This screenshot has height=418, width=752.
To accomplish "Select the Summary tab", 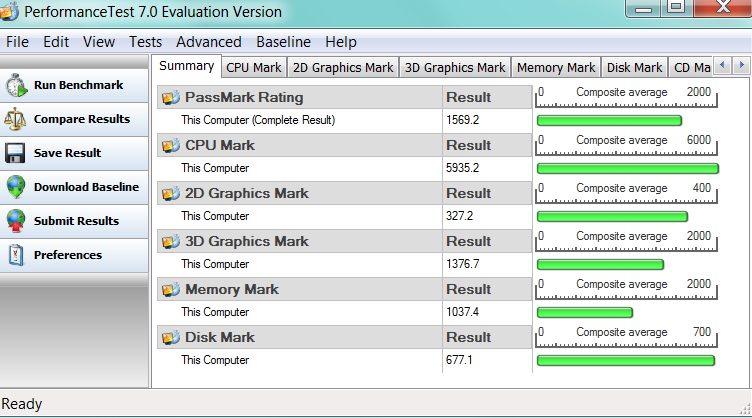I will point(187,66).
